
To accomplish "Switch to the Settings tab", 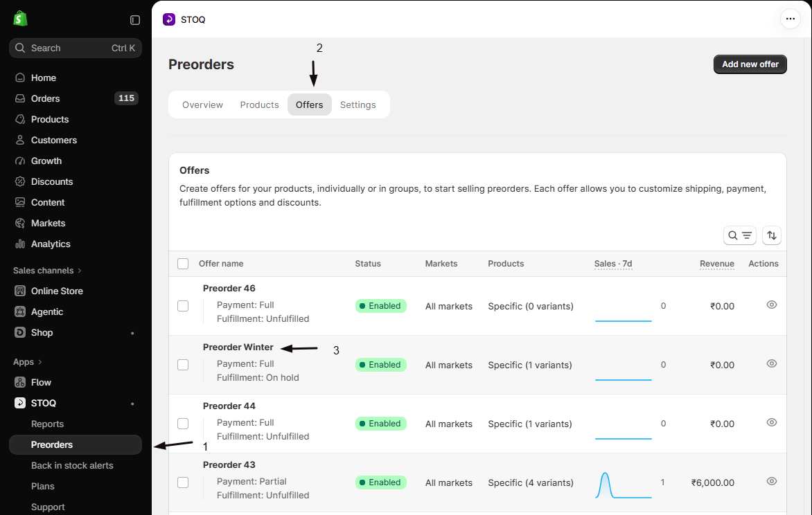I will (358, 105).
